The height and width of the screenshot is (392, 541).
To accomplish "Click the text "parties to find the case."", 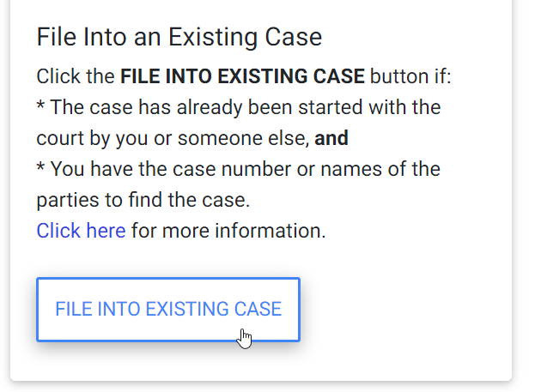I will point(143,200).
